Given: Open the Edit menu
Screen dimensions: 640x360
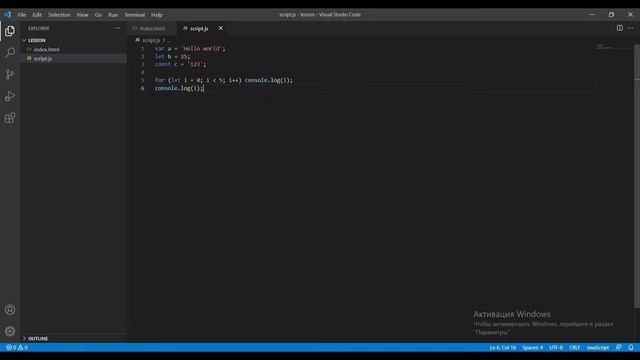Looking at the screenshot, I should click(37, 15).
